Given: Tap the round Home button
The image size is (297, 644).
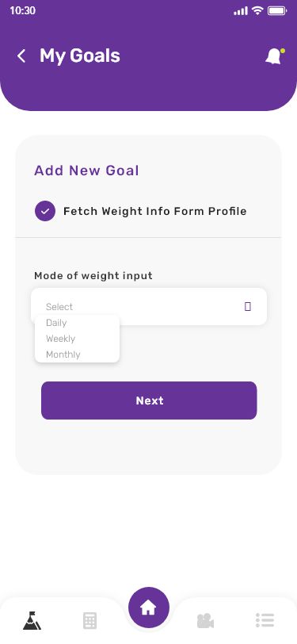Looking at the screenshot, I should coord(149,608).
